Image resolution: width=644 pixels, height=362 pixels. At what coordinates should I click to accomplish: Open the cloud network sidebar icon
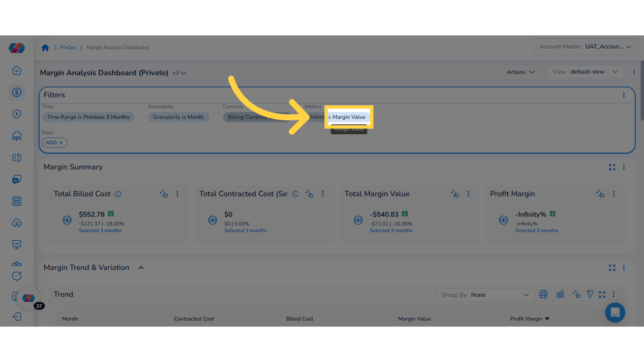17,136
